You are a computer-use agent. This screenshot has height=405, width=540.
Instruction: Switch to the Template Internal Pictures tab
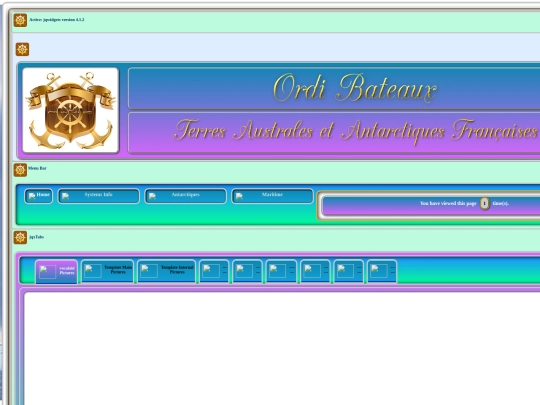[166, 271]
